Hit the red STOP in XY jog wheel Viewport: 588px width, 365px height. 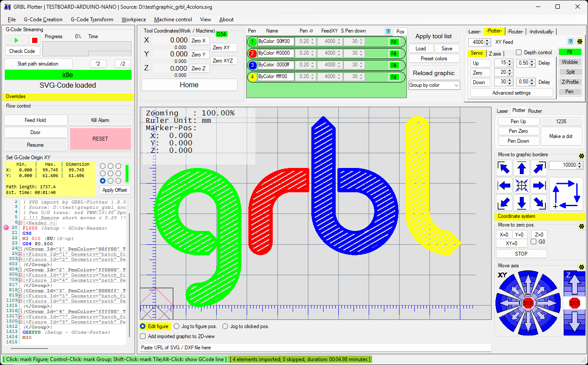[x=528, y=303]
